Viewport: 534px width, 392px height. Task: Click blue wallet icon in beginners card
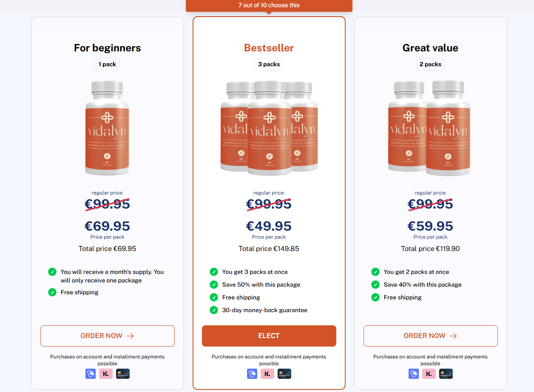[91, 374]
